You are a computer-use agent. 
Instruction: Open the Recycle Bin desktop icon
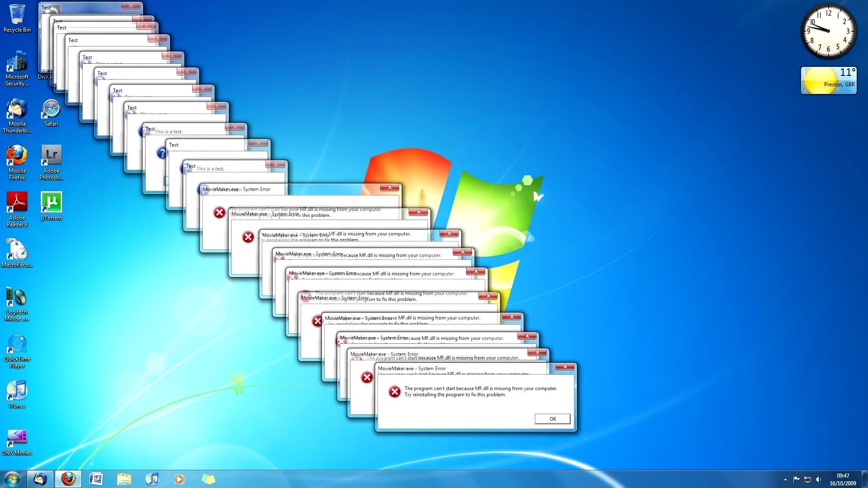(x=17, y=19)
